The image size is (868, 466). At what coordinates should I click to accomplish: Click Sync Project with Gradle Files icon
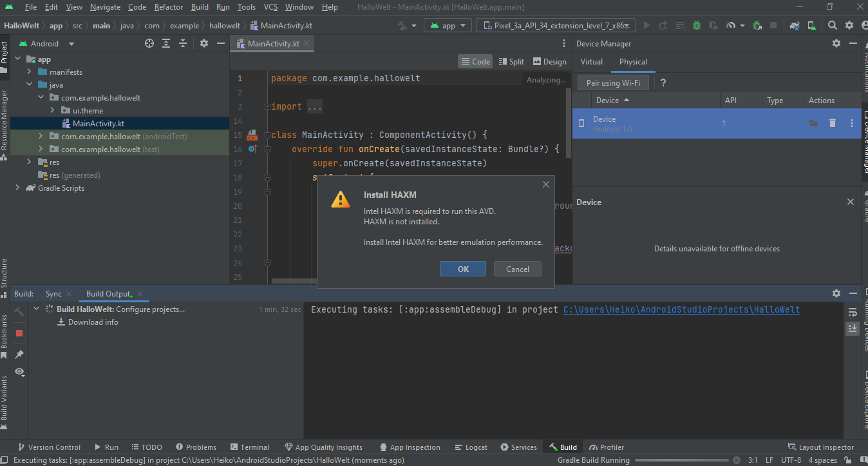coord(795,26)
